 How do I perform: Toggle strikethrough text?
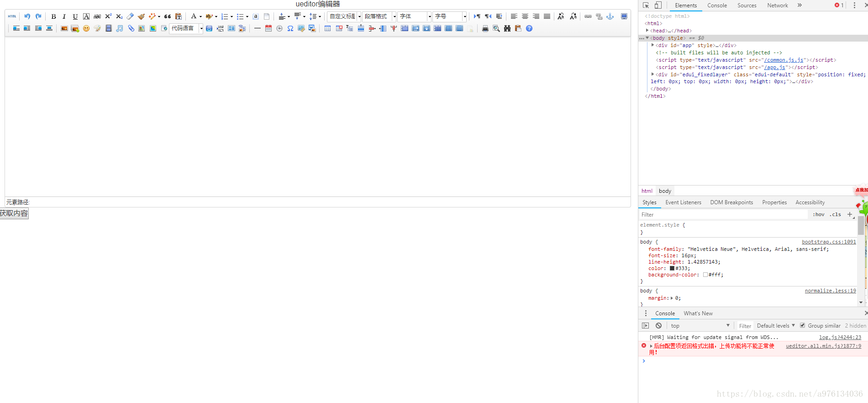[x=97, y=16]
